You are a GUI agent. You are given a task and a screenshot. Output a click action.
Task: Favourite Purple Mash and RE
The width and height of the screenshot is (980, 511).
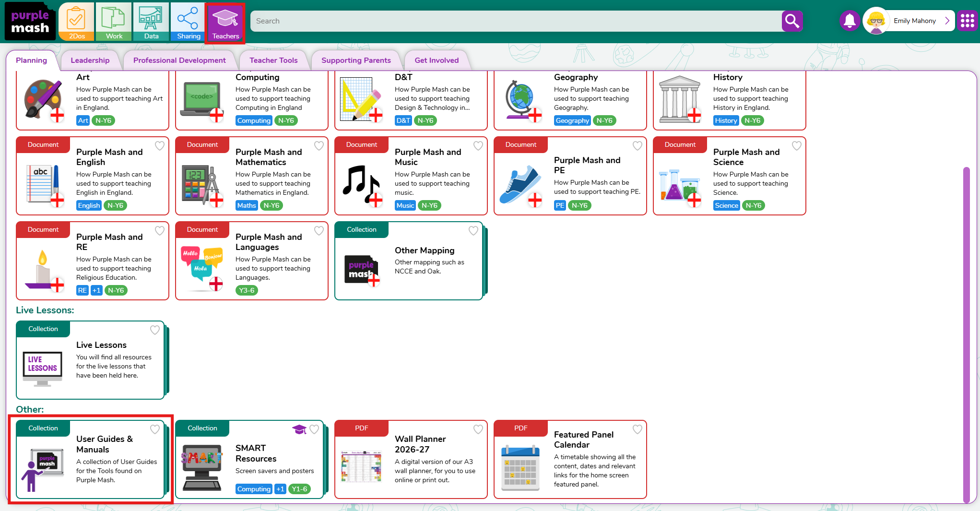[160, 231]
